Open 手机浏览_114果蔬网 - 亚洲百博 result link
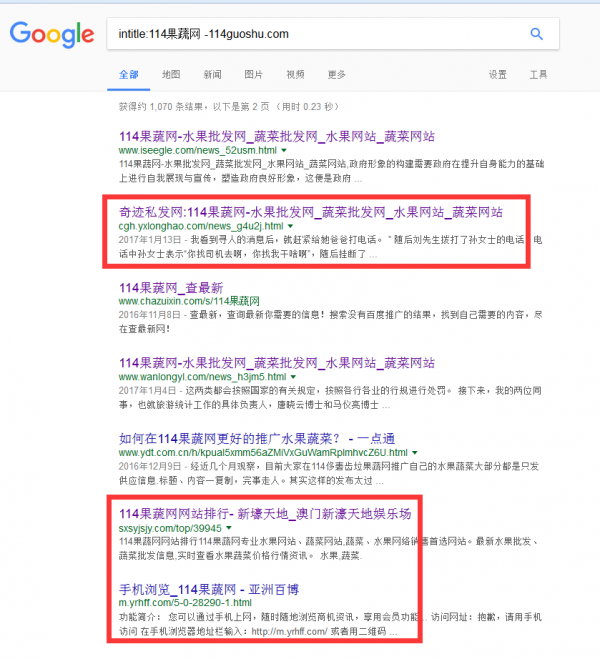Screen dimensions: 600x659 click(209, 589)
